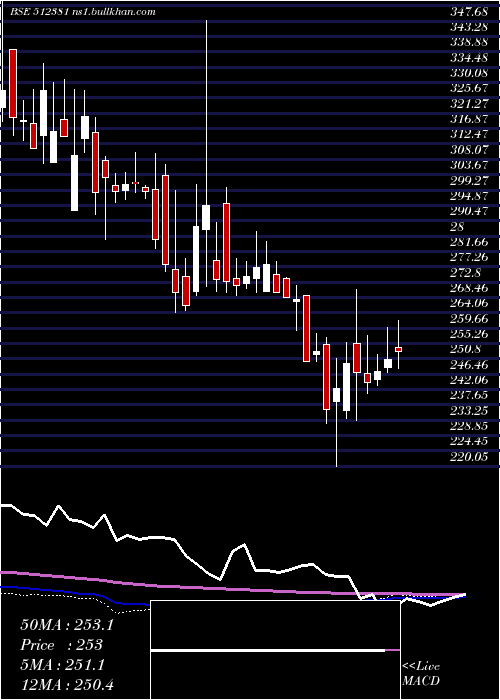The width and height of the screenshot is (500, 700).
Task: Click the 50MA : 253.1 readout
Action: (67, 625)
